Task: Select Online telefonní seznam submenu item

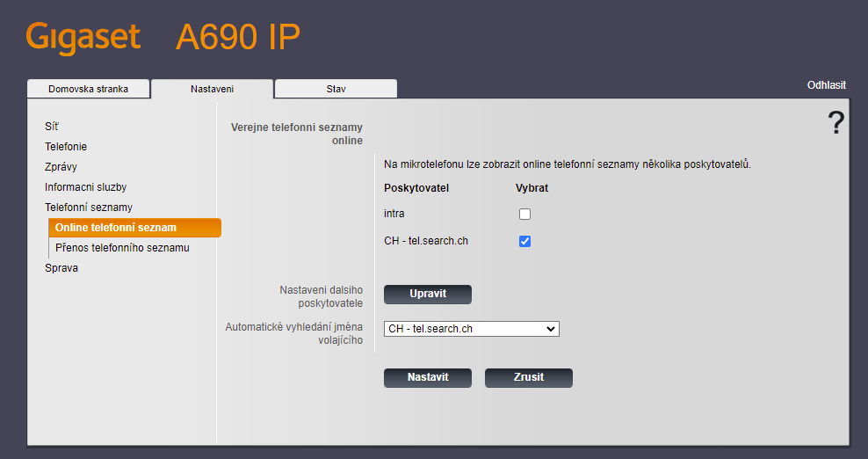Action: (x=135, y=228)
